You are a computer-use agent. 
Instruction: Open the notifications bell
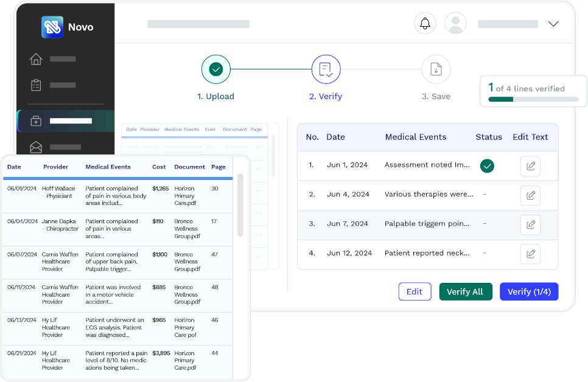pos(425,23)
